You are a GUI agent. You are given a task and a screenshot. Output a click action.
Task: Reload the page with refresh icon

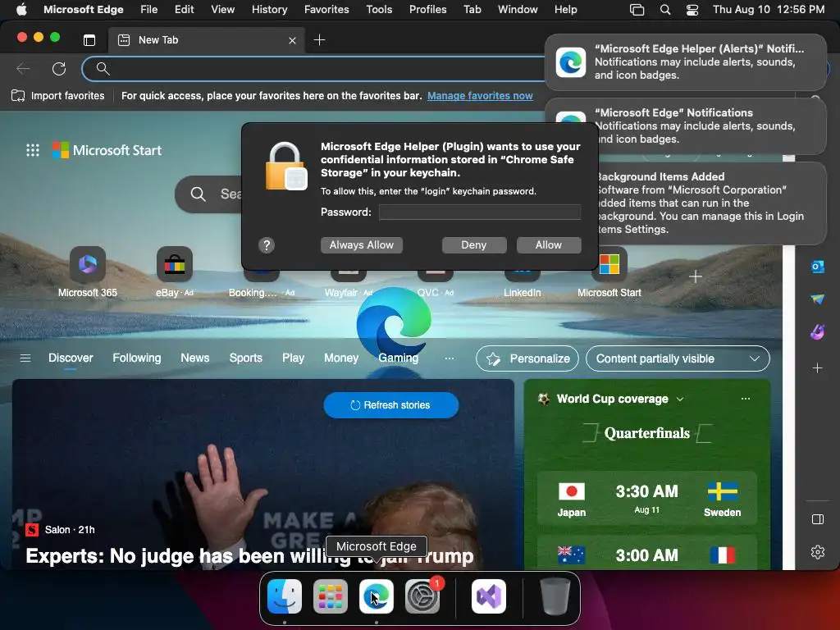pos(59,69)
